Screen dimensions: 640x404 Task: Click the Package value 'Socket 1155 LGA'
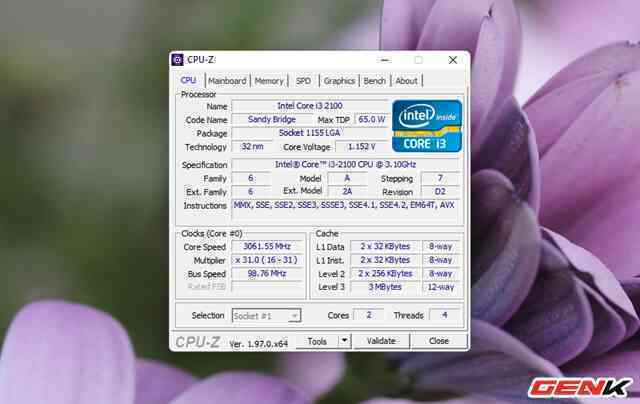pyautogui.click(x=309, y=133)
